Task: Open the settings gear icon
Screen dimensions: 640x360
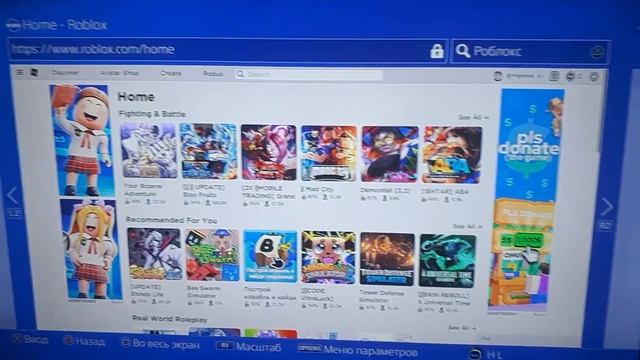Action: click(x=594, y=76)
